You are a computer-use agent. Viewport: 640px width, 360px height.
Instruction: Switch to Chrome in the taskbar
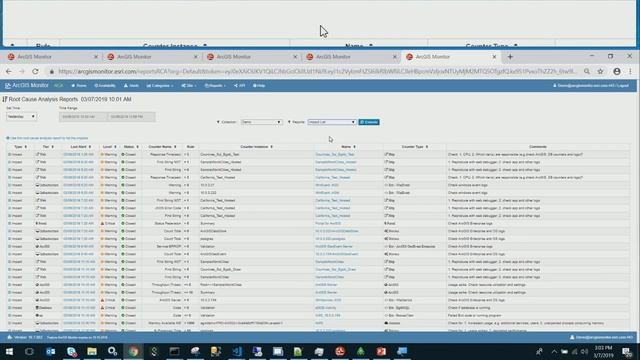(133, 351)
